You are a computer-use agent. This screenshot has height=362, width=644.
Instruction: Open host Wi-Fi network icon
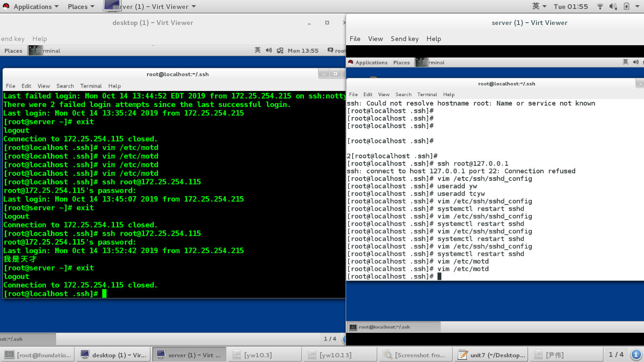tap(600, 7)
